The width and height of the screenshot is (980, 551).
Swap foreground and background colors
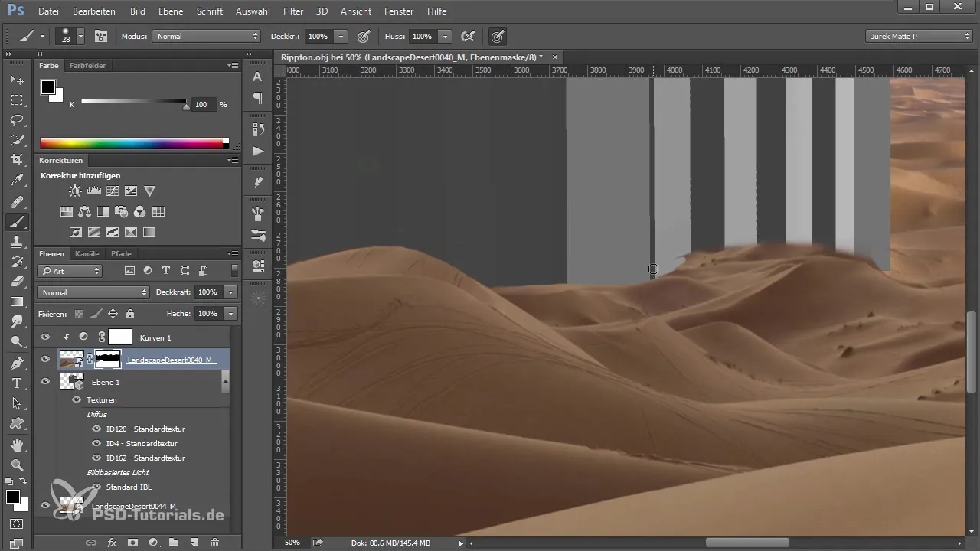(23, 481)
